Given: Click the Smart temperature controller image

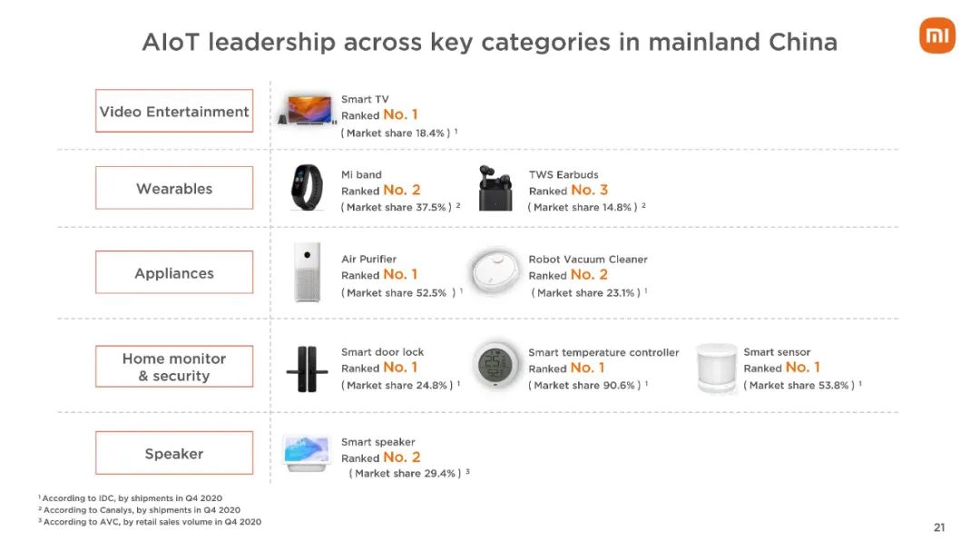Looking at the screenshot, I should [495, 366].
